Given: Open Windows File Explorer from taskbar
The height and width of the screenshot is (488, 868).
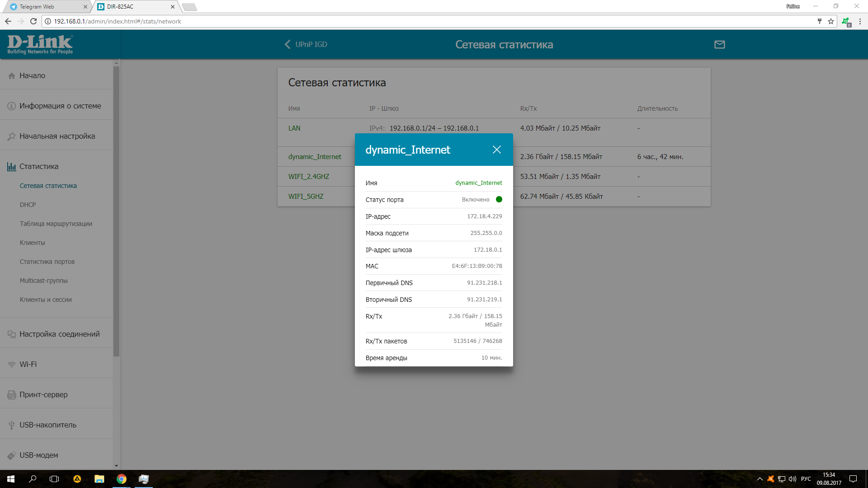Looking at the screenshot, I should (99, 479).
